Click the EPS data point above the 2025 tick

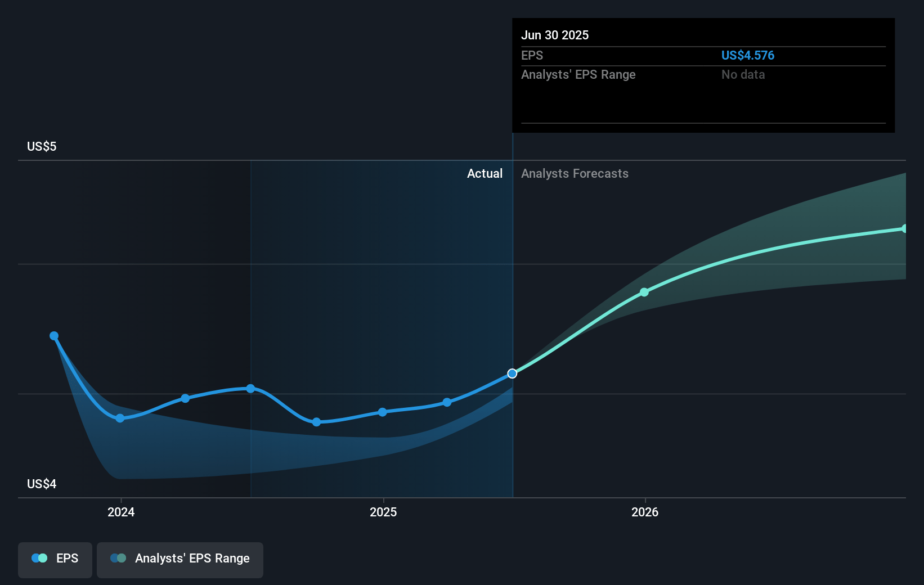coord(383,412)
